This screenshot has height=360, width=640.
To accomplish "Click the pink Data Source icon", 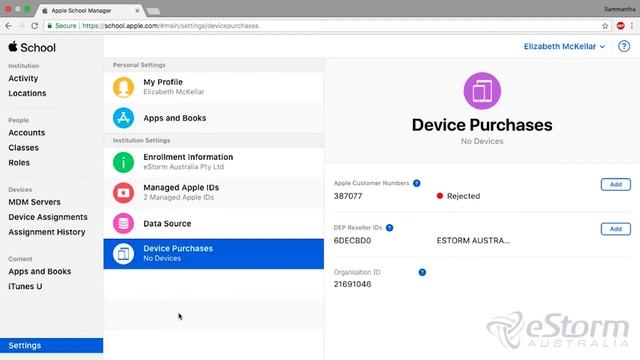I will click(123, 223).
